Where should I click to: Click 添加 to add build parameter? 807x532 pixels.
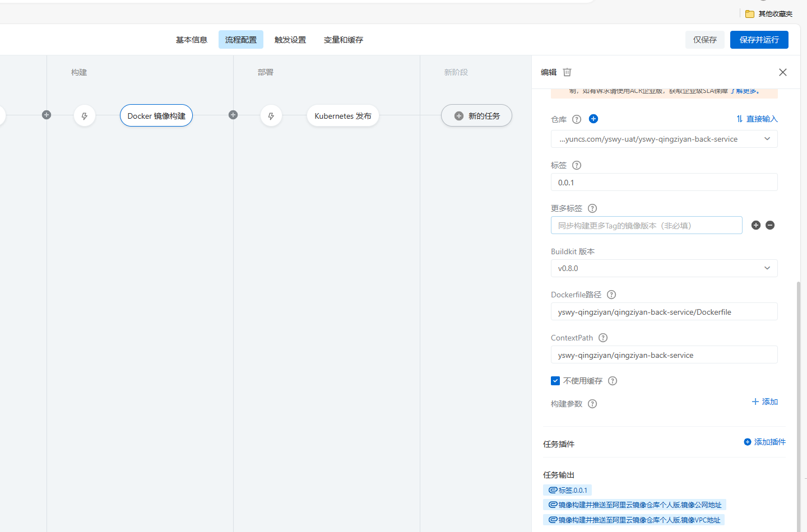point(765,402)
